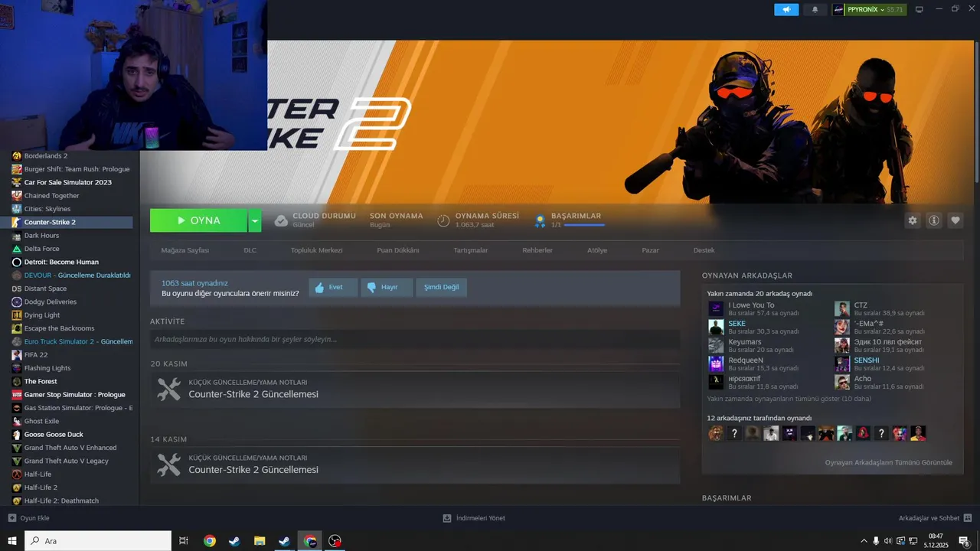This screenshot has height=551, width=980.
Task: Open the PPYRONIX account dropdown
Action: click(869, 9)
